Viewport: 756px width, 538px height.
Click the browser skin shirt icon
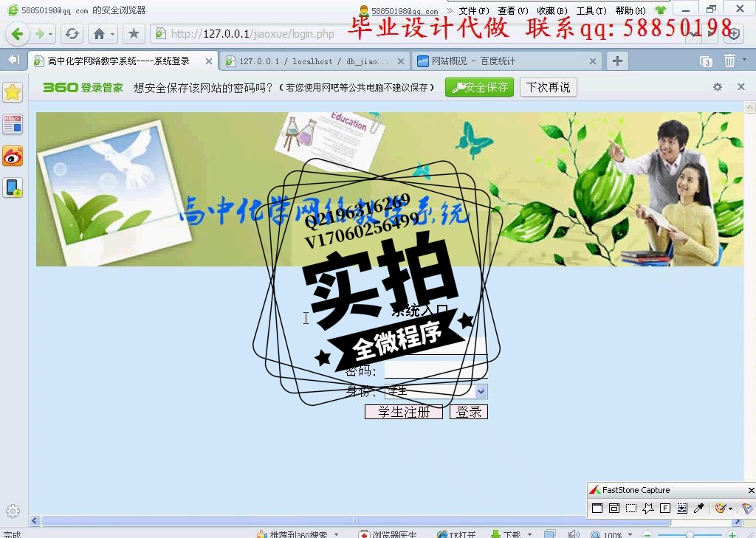661,10
